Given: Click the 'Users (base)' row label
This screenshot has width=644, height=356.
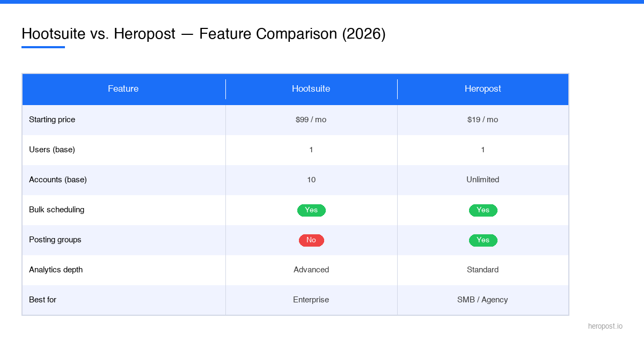Looking at the screenshot, I should (x=52, y=150).
